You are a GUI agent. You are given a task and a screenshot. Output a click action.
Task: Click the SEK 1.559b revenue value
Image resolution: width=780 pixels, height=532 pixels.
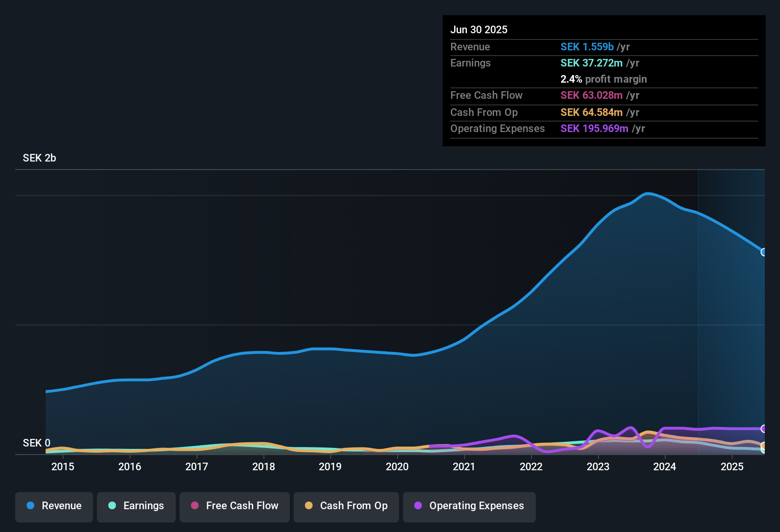coord(586,47)
